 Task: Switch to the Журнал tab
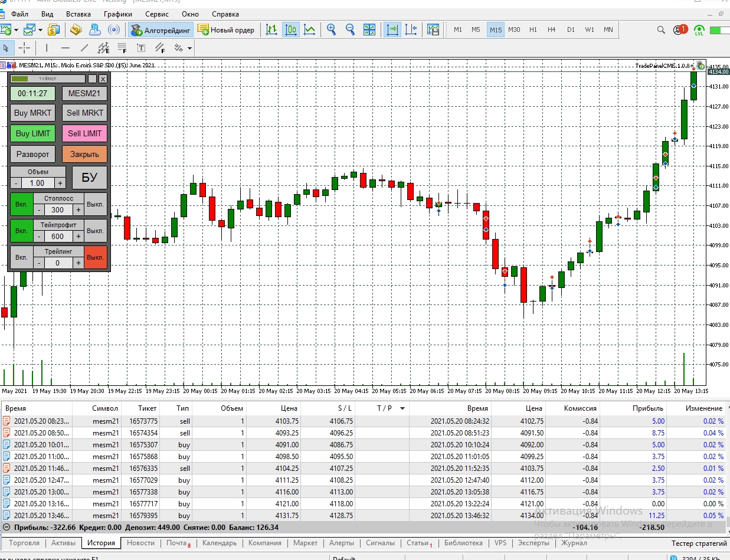(574, 543)
